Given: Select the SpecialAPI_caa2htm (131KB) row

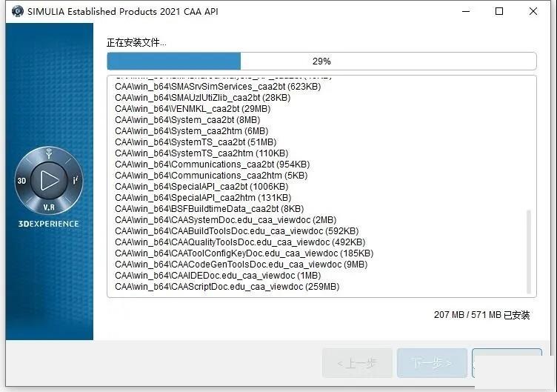Looking at the screenshot, I should tap(203, 197).
